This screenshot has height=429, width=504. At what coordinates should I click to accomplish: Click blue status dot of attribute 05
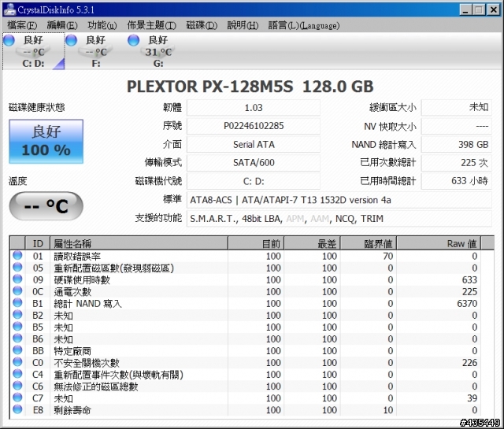17,268
